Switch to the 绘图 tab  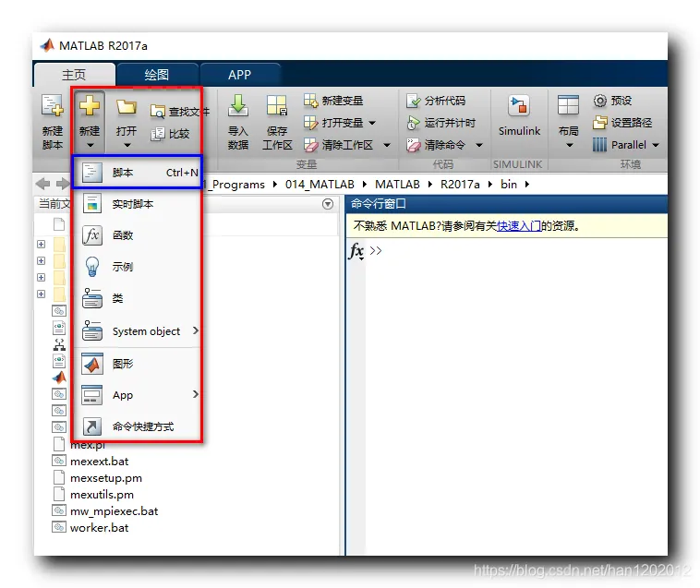point(157,75)
